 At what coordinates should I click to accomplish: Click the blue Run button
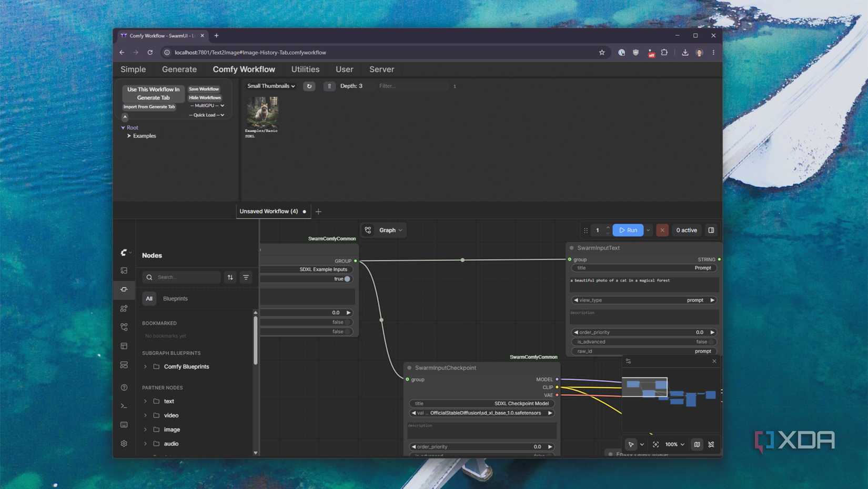[x=628, y=230]
